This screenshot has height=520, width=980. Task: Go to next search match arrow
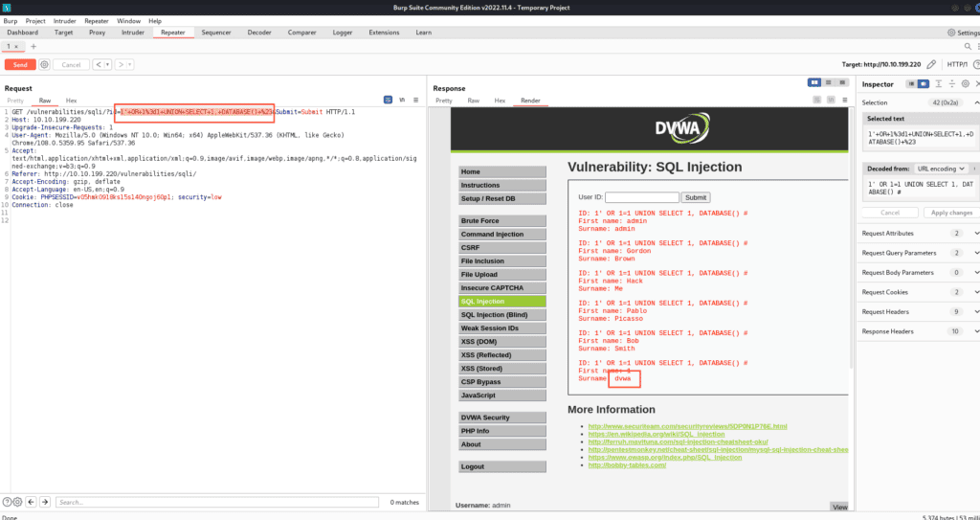(x=44, y=502)
